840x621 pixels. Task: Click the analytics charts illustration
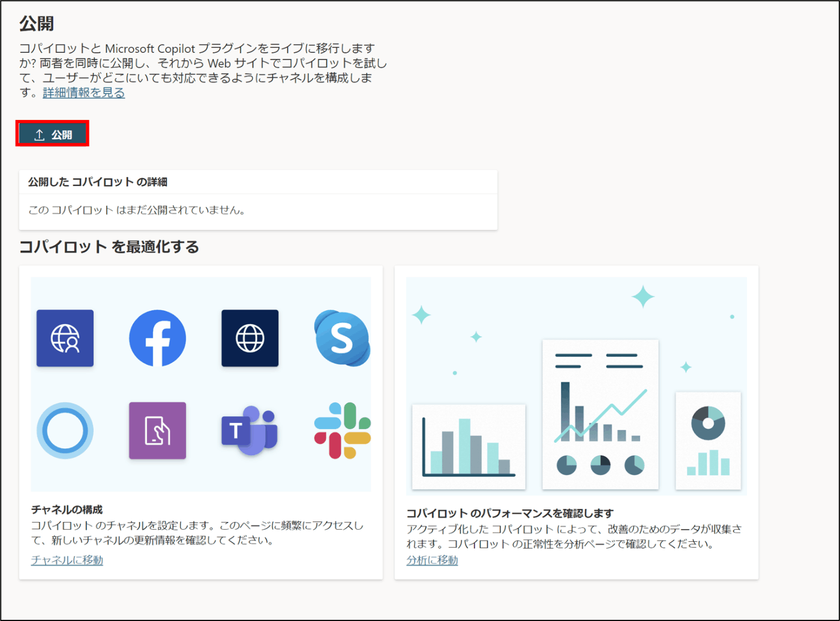pos(577,386)
